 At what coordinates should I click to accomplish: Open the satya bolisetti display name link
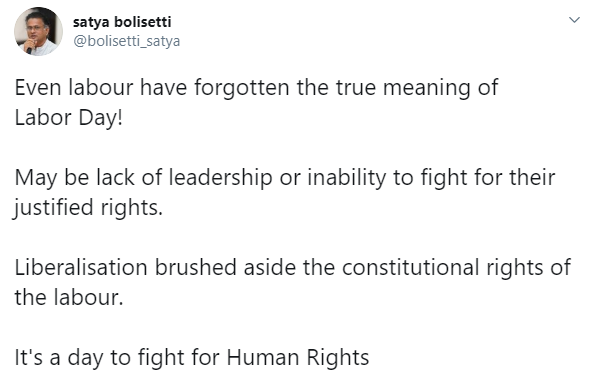[122, 22]
